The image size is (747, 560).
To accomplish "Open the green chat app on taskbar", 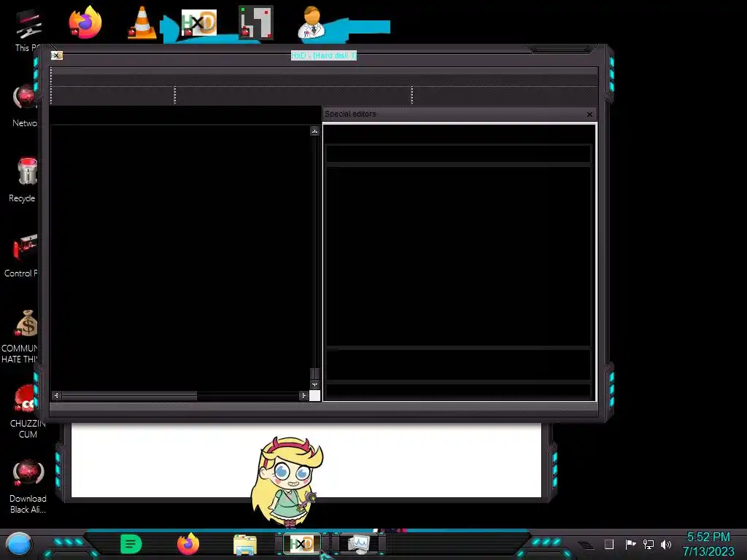I will click(131, 544).
